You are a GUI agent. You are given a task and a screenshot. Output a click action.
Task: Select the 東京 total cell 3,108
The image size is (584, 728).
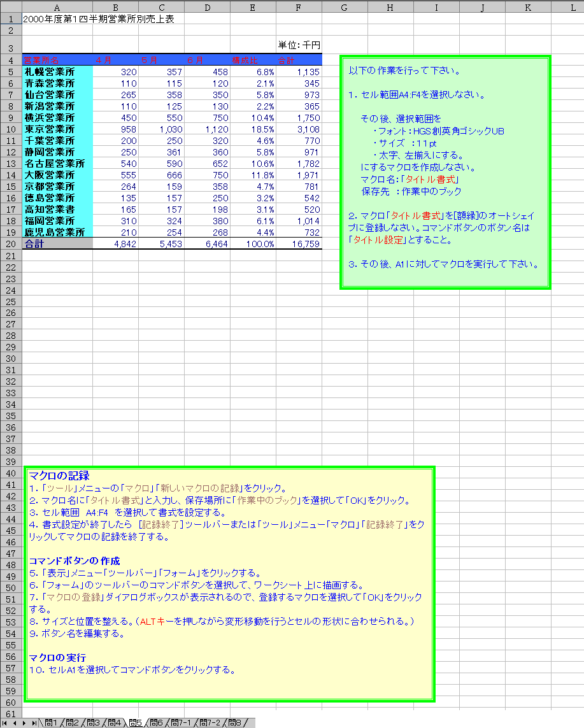pos(299,129)
